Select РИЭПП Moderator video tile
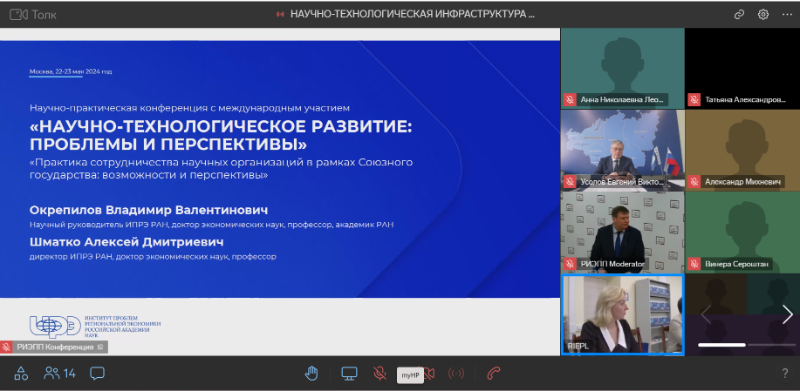800x391 pixels. coord(622,233)
